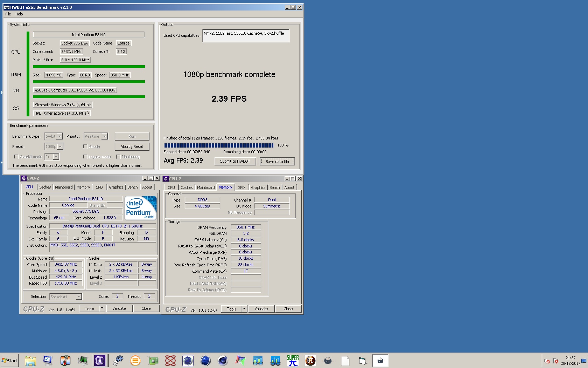Click the colorful prism taskbar icon
The width and height of the screenshot is (588, 368).
click(240, 360)
